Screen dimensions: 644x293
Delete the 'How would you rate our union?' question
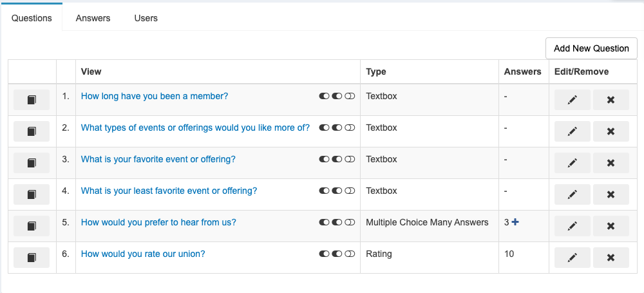tap(611, 258)
